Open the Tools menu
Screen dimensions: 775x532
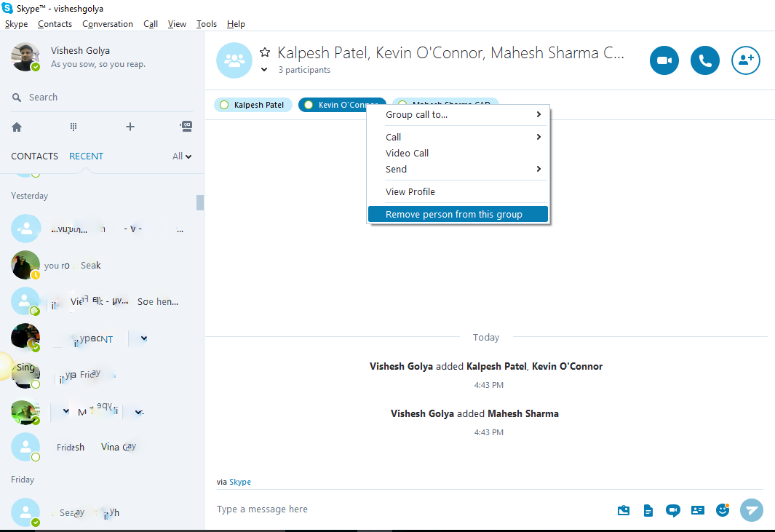(x=206, y=24)
